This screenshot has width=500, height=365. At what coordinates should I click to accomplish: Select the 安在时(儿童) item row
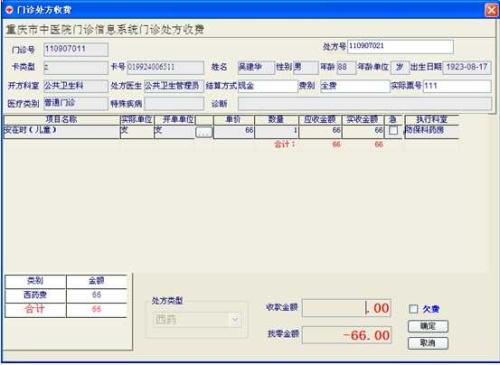(x=231, y=131)
